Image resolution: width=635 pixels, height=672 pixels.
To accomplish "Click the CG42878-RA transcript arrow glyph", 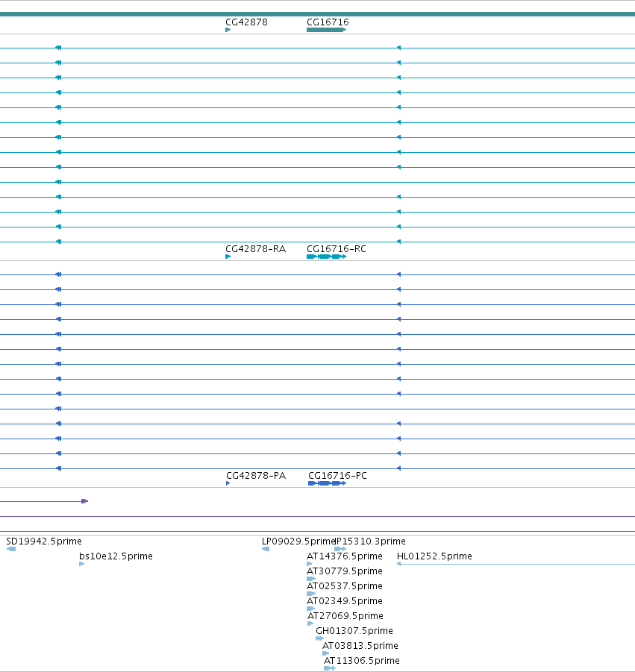I will 228,257.
